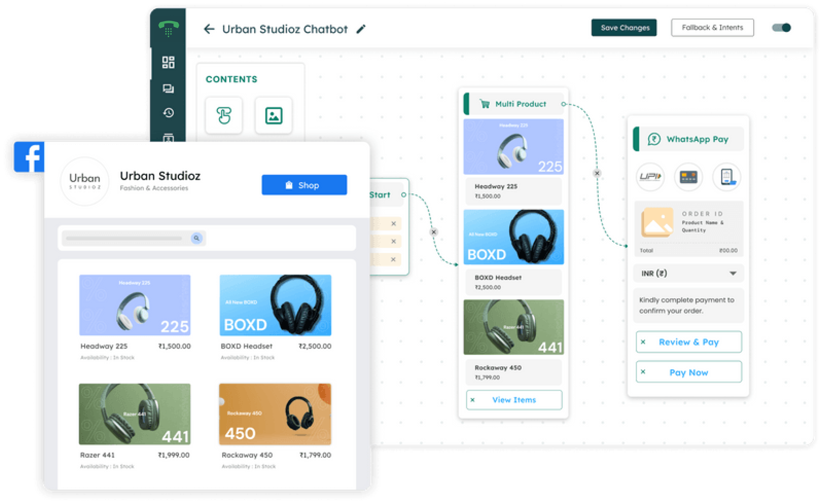Image resolution: width=823 pixels, height=504 pixels.
Task: Open chat conversations icon in sidebar
Action: [x=168, y=89]
